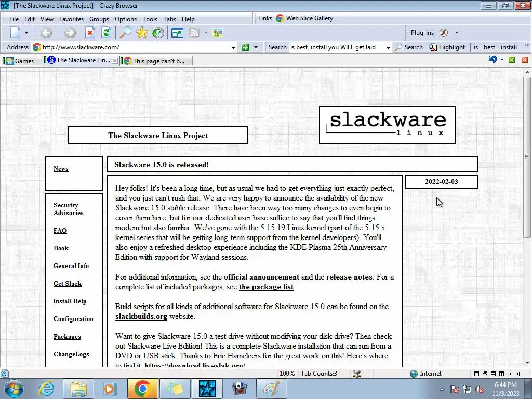This screenshot has height=399, width=532.
Task: Switch to the "This page can't b..." tab
Action: pyautogui.click(x=156, y=61)
